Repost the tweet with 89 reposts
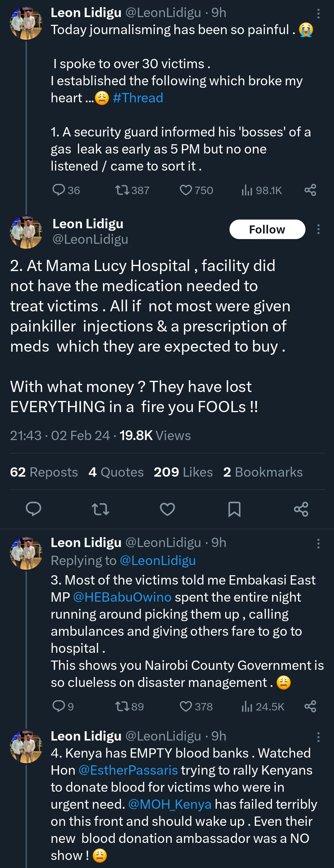334x868 pixels. [x=122, y=706]
